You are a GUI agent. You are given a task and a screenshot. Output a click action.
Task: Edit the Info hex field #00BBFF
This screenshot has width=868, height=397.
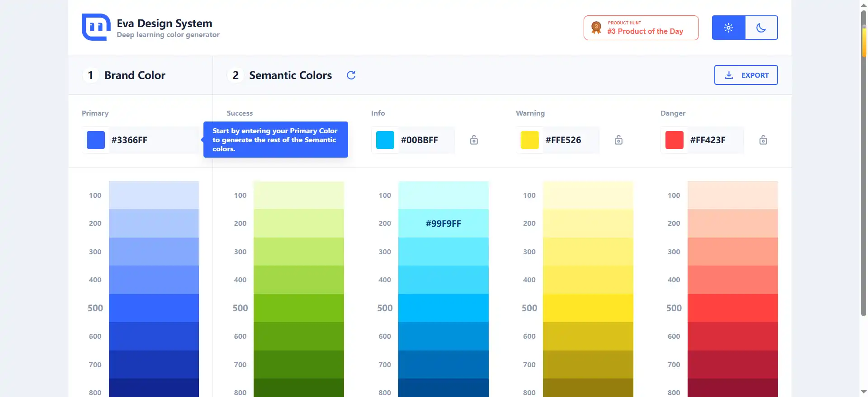click(427, 140)
